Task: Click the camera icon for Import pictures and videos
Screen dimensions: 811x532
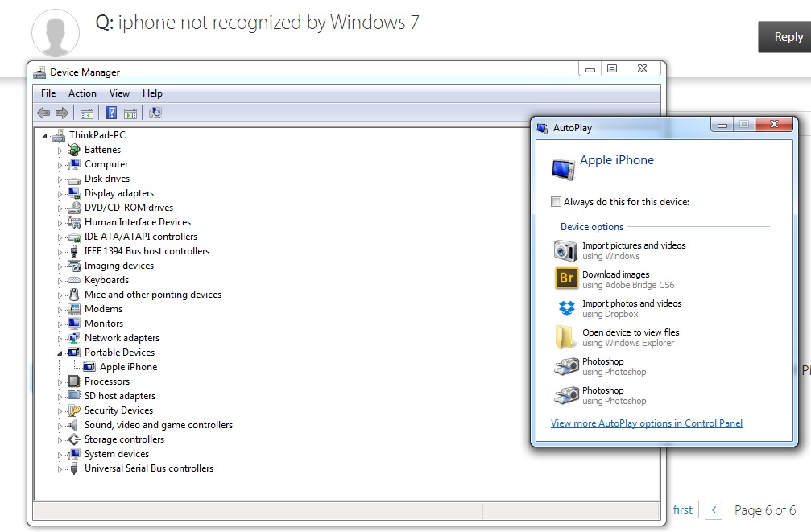Action: coord(565,250)
